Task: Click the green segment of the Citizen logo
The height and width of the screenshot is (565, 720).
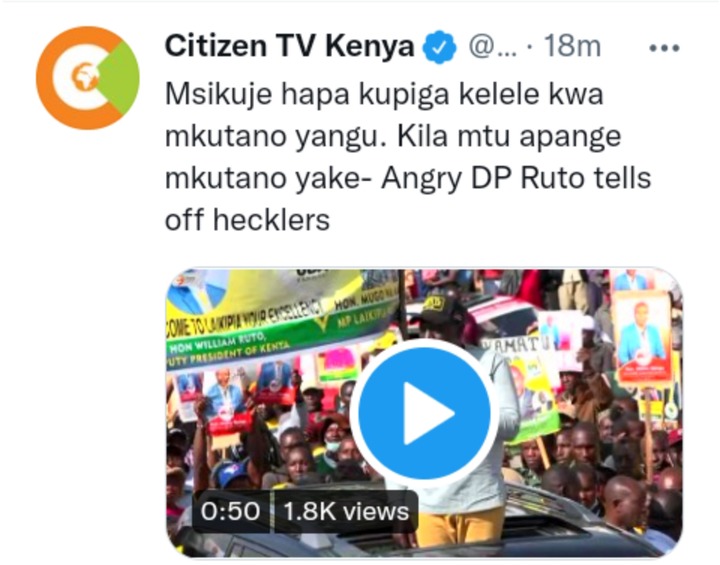Action: tap(119, 78)
